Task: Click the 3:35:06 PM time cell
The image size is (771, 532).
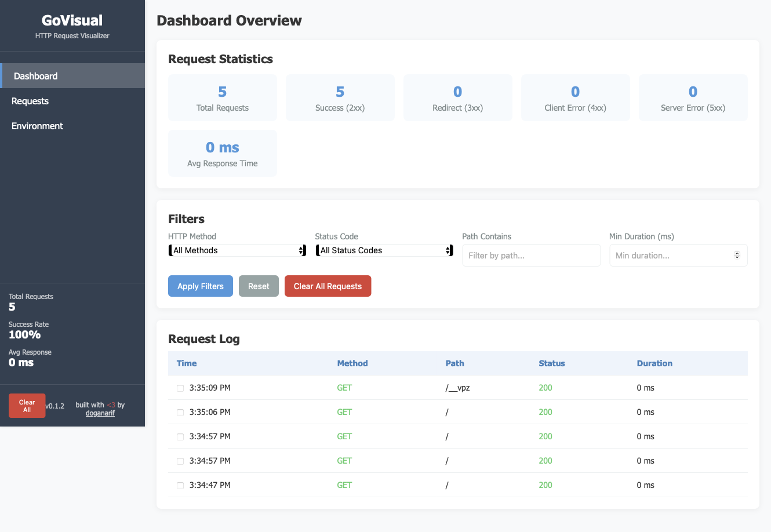Action: 210,412
